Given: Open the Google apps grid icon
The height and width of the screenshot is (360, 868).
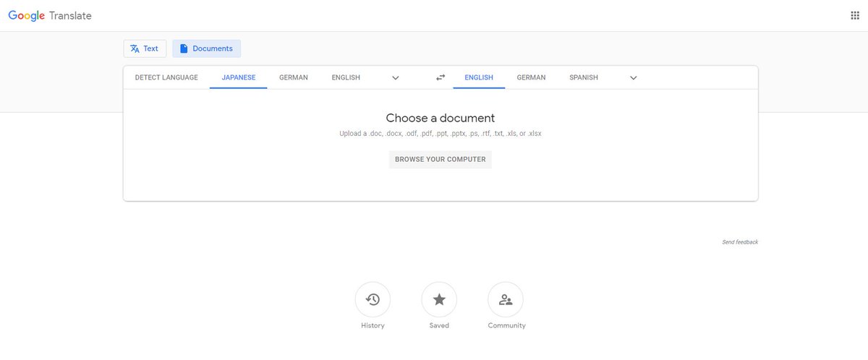Looking at the screenshot, I should coord(854,15).
